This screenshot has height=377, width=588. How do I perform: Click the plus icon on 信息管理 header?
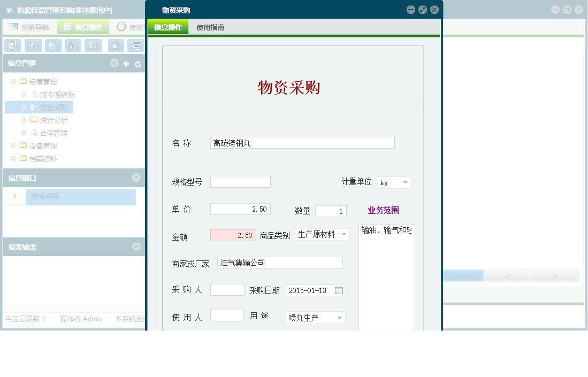pos(125,63)
